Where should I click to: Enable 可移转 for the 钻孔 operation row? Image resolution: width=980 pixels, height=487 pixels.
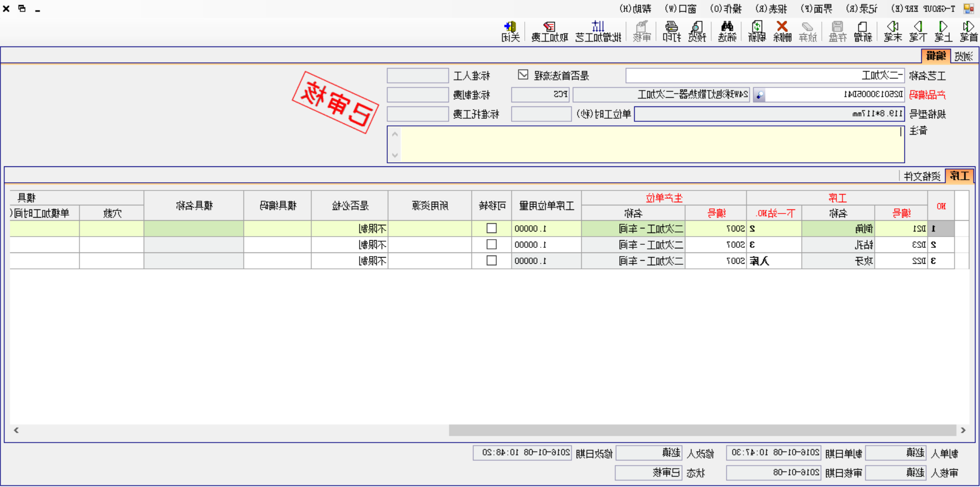click(x=491, y=244)
